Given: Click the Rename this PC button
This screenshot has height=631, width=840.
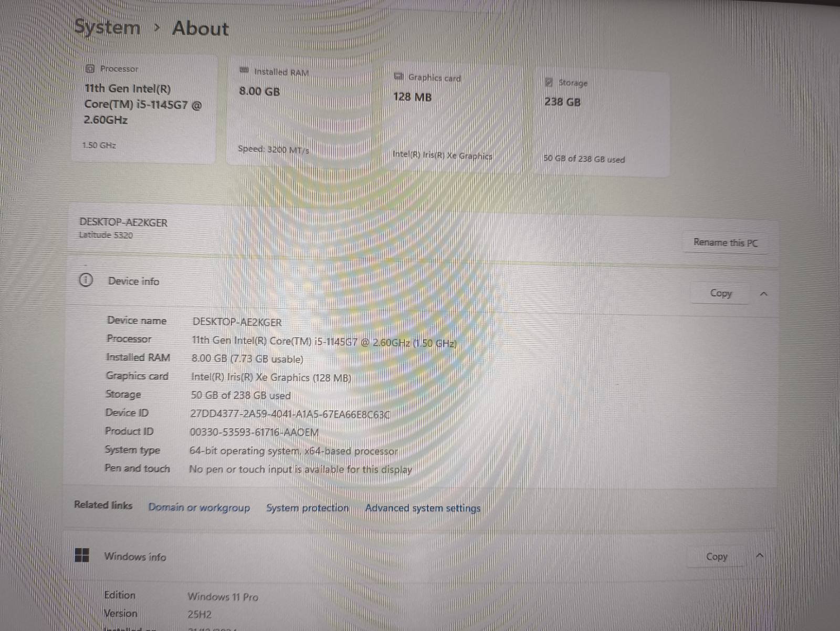Looking at the screenshot, I should coord(726,242).
